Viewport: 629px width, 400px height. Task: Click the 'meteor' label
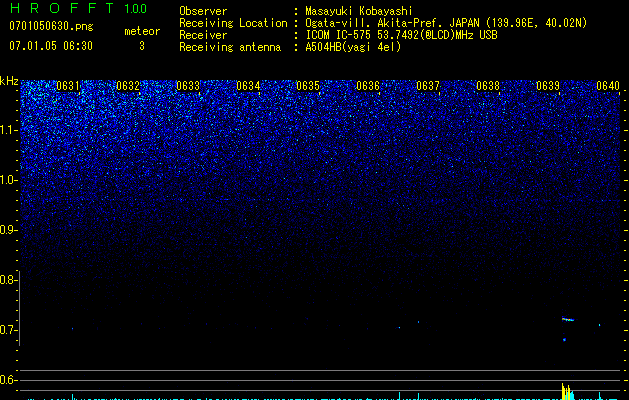(x=142, y=31)
